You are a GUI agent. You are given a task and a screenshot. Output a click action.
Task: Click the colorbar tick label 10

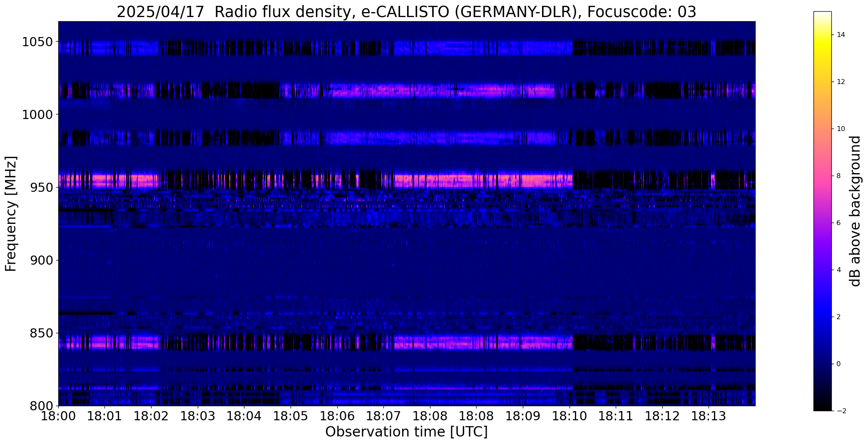[x=841, y=129]
